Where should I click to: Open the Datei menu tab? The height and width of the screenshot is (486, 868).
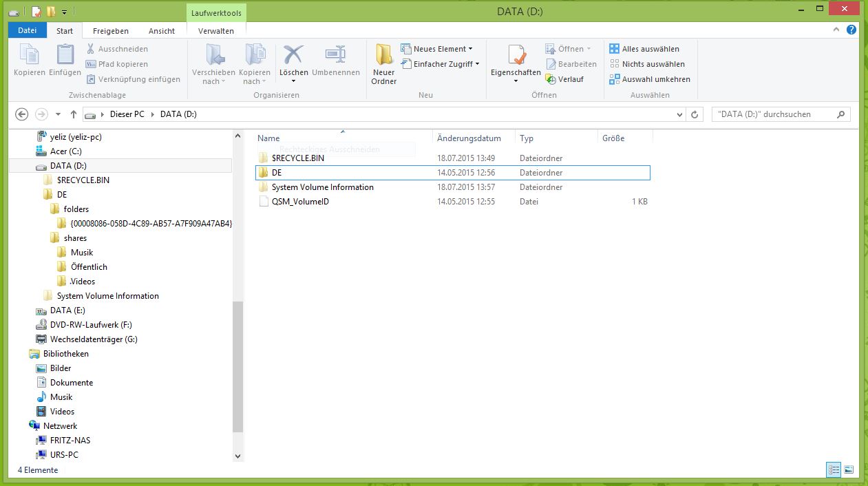28,31
